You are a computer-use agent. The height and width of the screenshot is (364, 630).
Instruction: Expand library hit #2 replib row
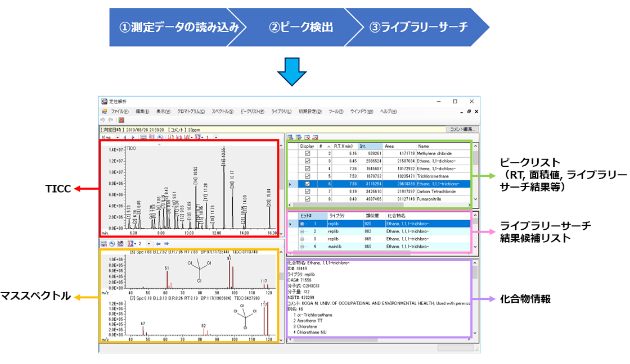(302, 231)
